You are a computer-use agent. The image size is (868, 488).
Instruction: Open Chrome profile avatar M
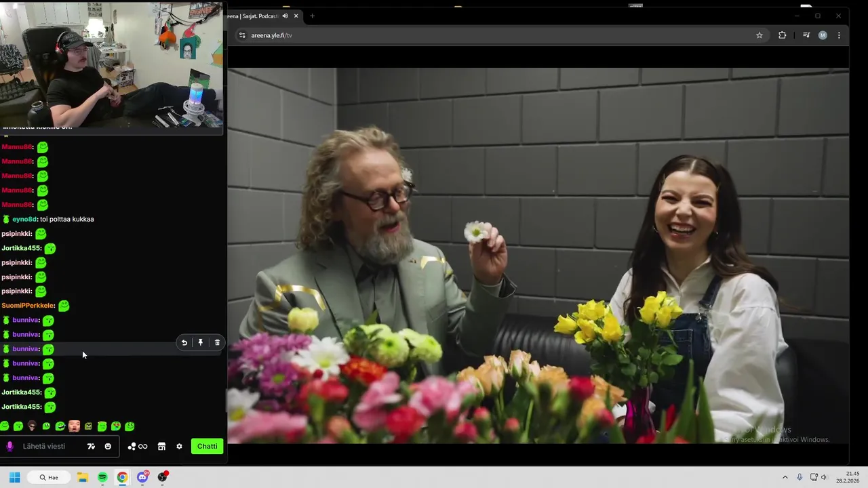pyautogui.click(x=823, y=35)
